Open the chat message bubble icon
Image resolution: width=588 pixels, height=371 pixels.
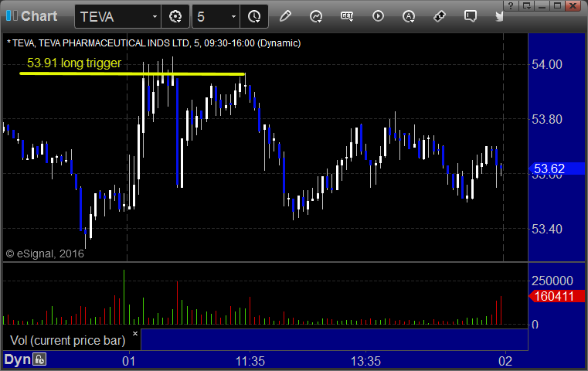click(471, 16)
